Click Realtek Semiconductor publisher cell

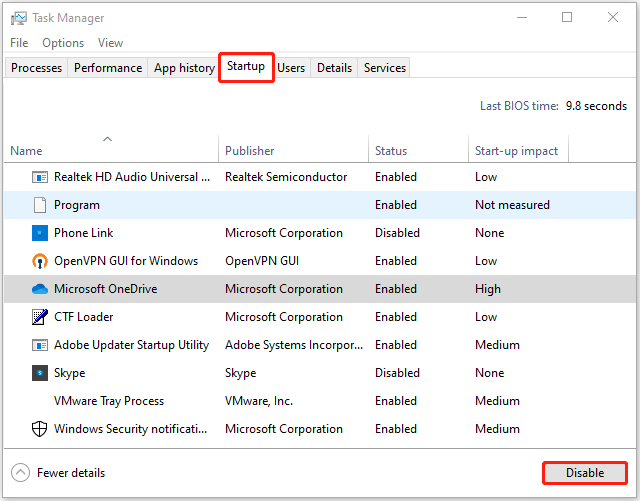coord(286,177)
